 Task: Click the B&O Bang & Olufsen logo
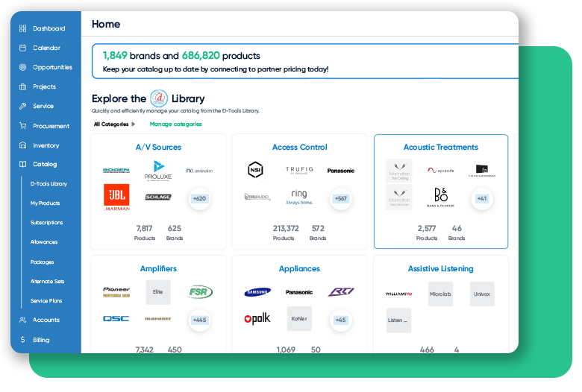(x=440, y=197)
